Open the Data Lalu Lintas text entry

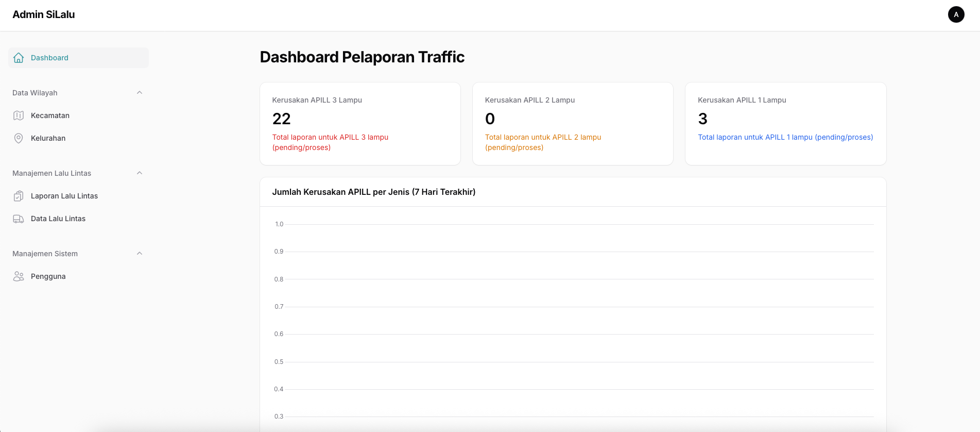coord(58,219)
